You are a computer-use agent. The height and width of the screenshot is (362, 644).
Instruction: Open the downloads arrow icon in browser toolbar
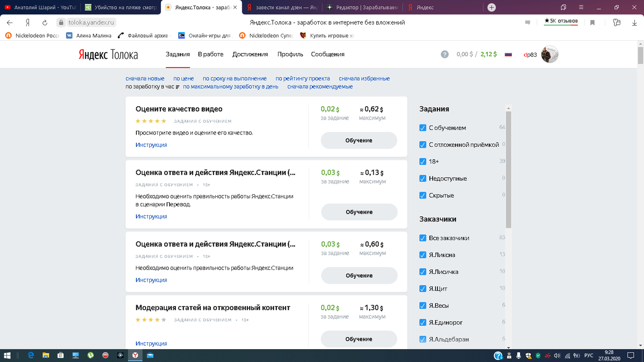tap(633, 23)
